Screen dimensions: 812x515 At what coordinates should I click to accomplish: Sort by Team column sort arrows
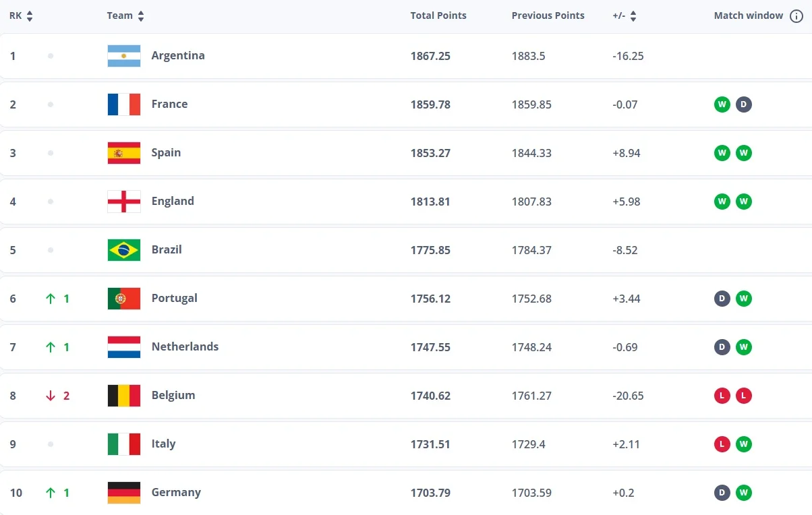click(x=140, y=16)
